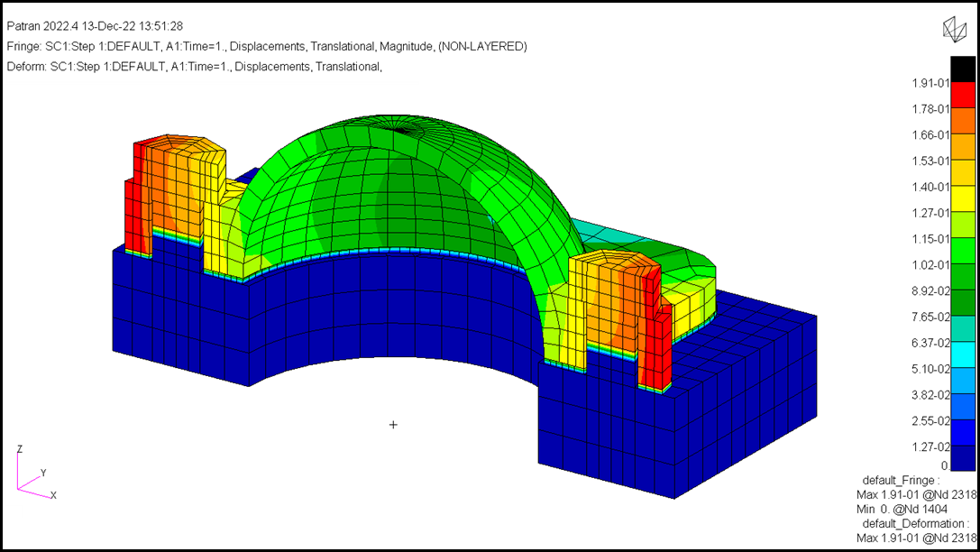The height and width of the screenshot is (552, 980).
Task: Select the Deform result title line
Action: coord(194,67)
